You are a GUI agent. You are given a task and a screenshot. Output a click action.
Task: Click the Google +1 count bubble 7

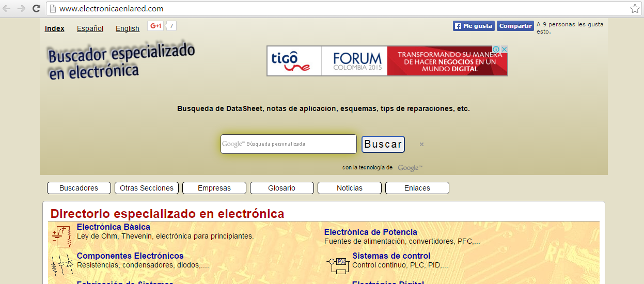[x=171, y=26]
